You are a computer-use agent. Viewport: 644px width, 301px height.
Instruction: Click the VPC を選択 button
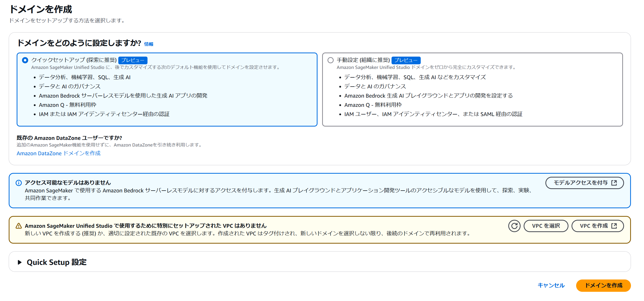click(x=546, y=226)
